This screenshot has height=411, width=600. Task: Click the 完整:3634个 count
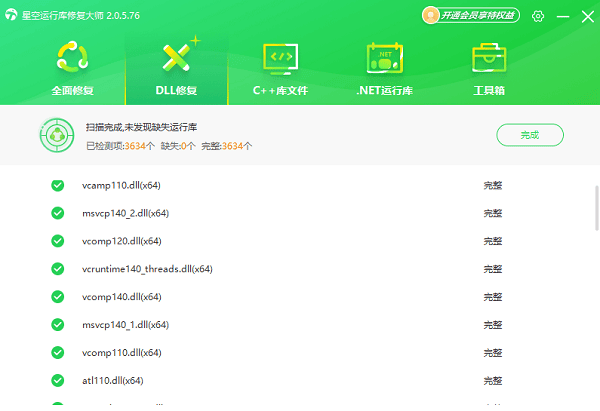click(227, 146)
